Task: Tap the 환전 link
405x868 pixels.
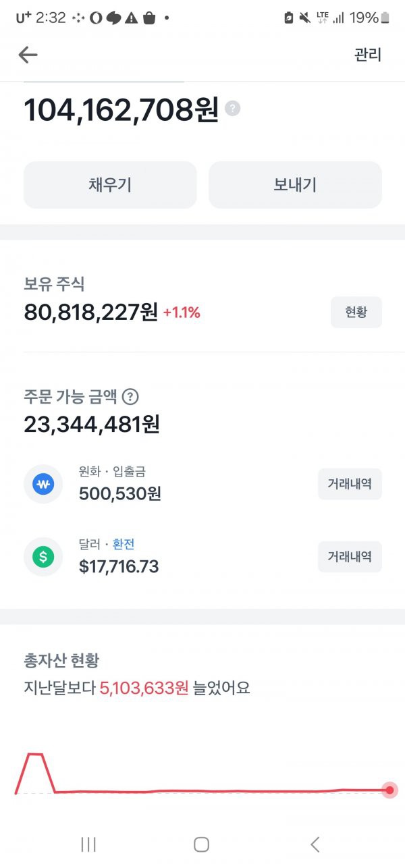Action: point(124,544)
